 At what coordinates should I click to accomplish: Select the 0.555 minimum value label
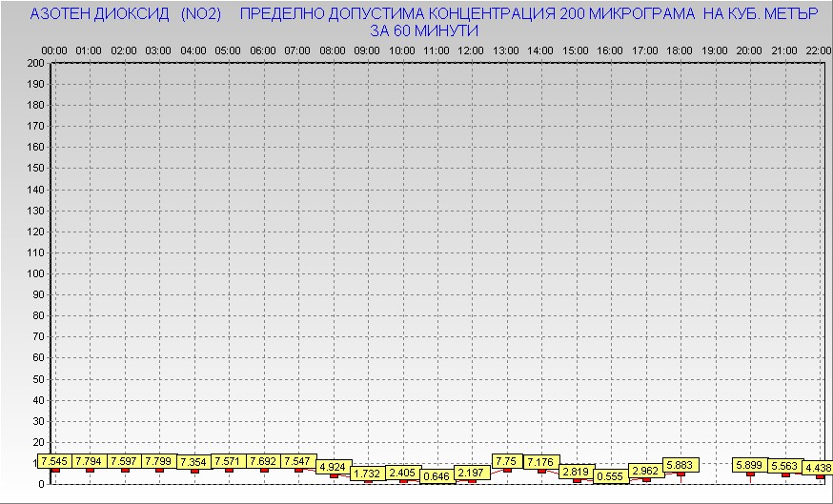[610, 475]
